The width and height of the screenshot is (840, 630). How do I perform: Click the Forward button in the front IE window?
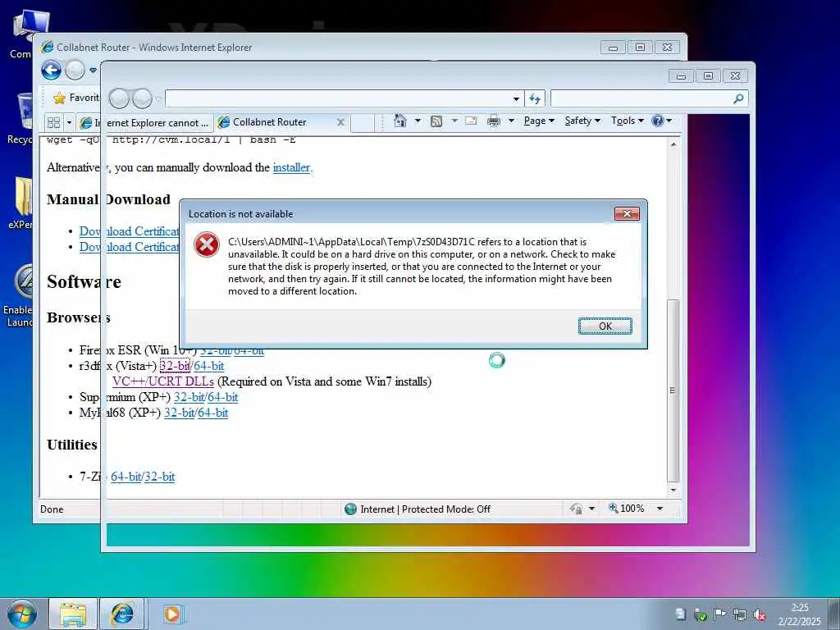[142, 98]
